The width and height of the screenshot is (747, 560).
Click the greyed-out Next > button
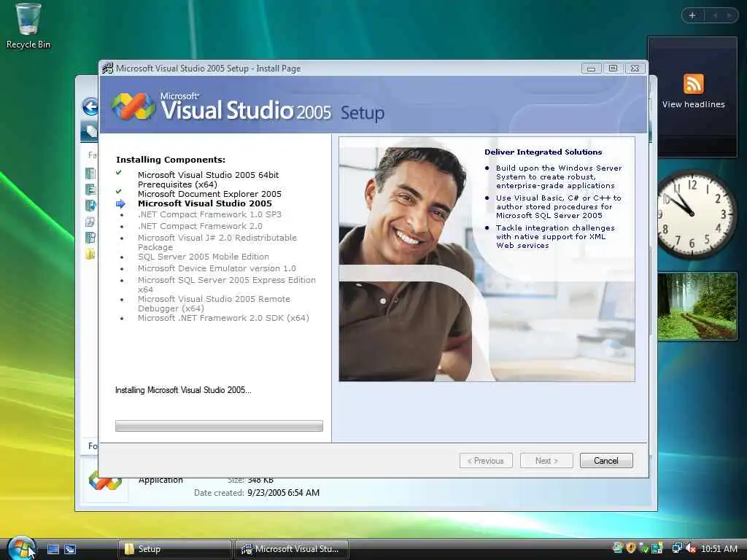[x=546, y=461]
